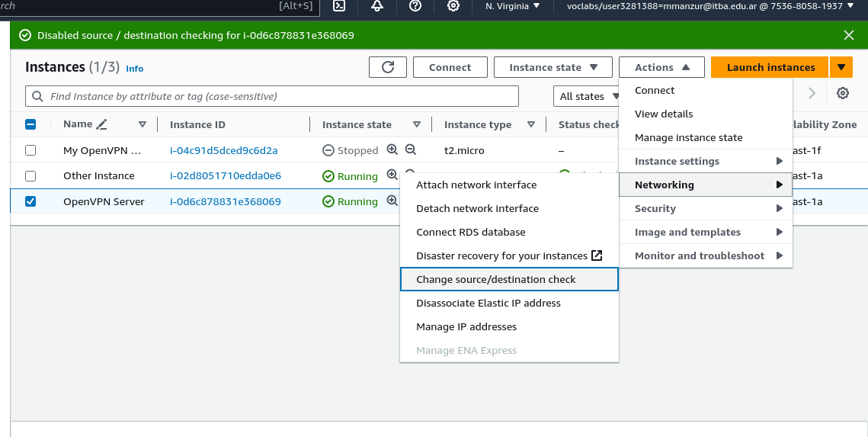The image size is (868, 437).
Task: Open instance i-0d6c878831e368069 link
Action: coord(226,201)
